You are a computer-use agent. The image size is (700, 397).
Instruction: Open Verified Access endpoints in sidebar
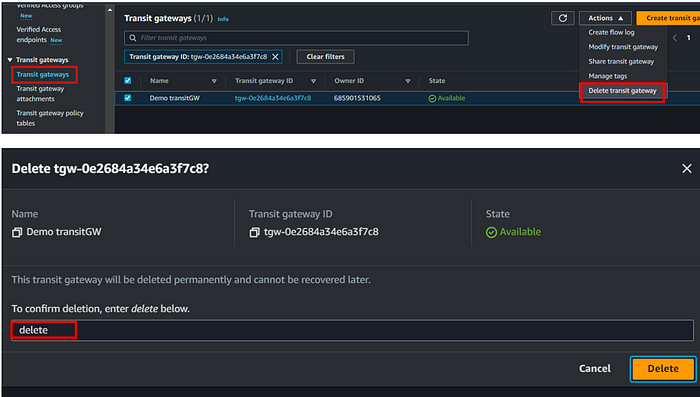38,35
